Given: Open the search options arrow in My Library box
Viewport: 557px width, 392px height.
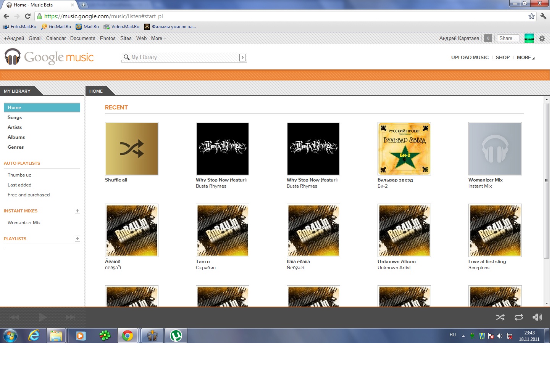Looking at the screenshot, I should pyautogui.click(x=242, y=57).
